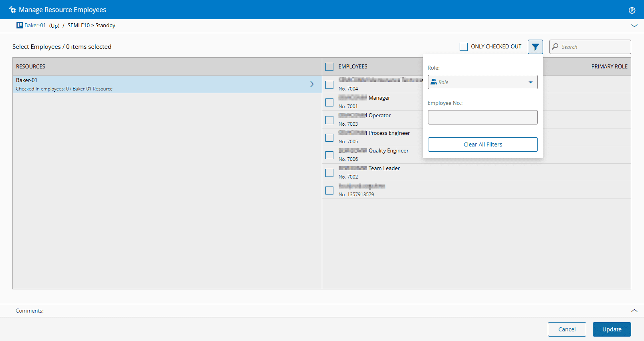Open the Role dropdown filter
The height and width of the screenshot is (341, 644).
tap(482, 82)
